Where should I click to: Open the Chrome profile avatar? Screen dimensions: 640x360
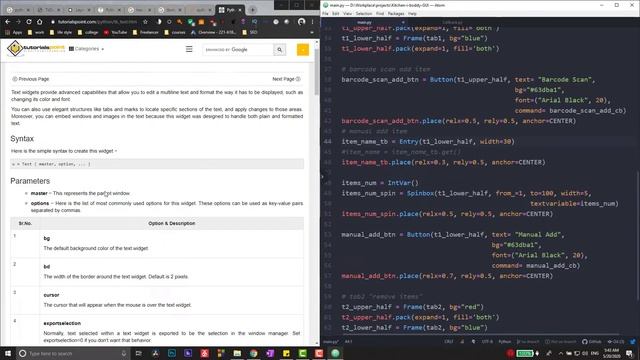(x=301, y=22)
